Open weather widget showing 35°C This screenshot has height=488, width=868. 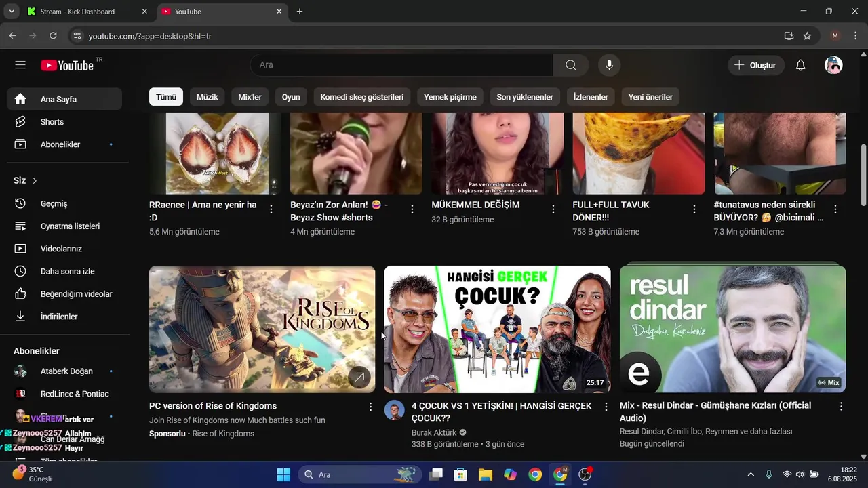pyautogui.click(x=33, y=474)
